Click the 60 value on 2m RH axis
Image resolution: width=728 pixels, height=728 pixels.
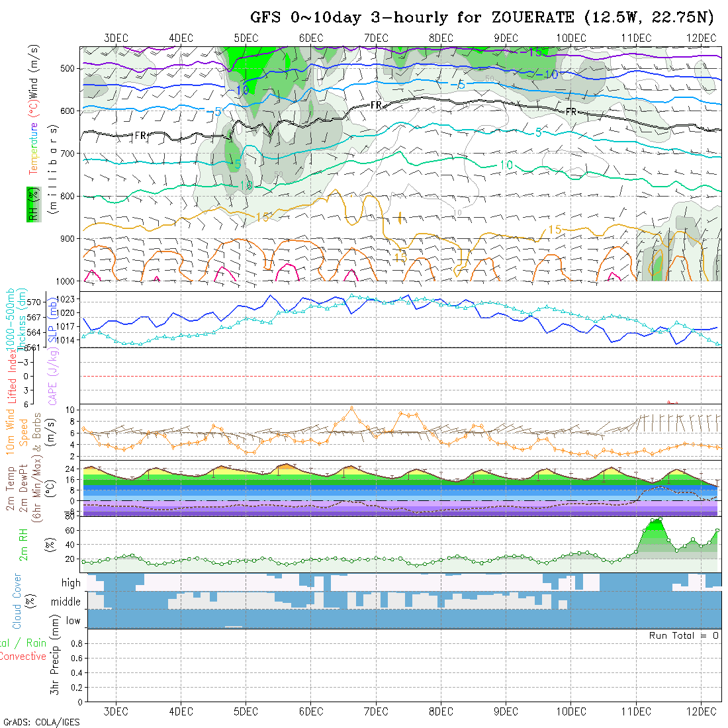click(x=70, y=530)
